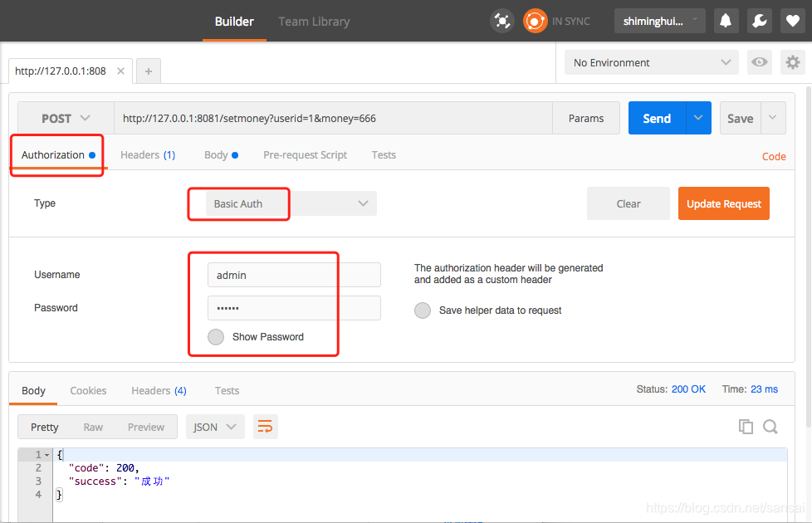Select the Pretty view mode
Screen dimensions: 812x523
tap(44, 427)
